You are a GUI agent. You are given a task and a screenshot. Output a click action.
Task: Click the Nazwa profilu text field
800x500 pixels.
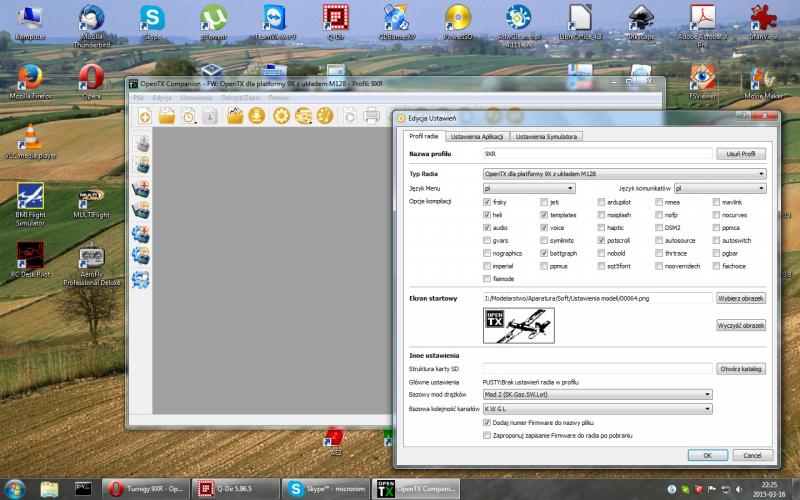[597, 154]
